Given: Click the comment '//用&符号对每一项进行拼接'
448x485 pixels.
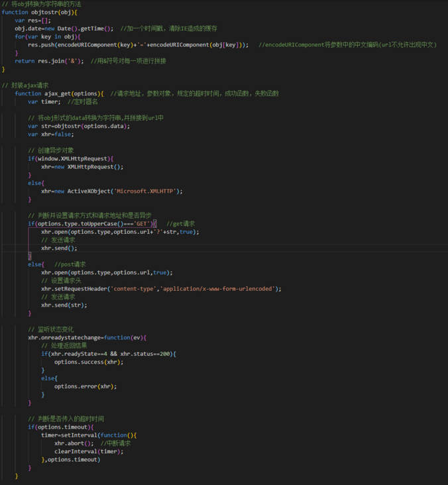Looking at the screenshot, I should [129, 61].
